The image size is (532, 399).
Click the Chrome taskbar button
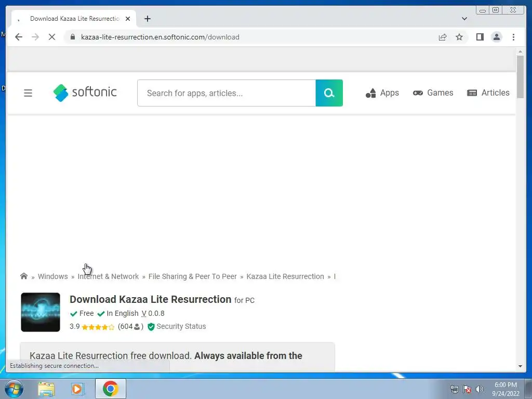pyautogui.click(x=110, y=389)
